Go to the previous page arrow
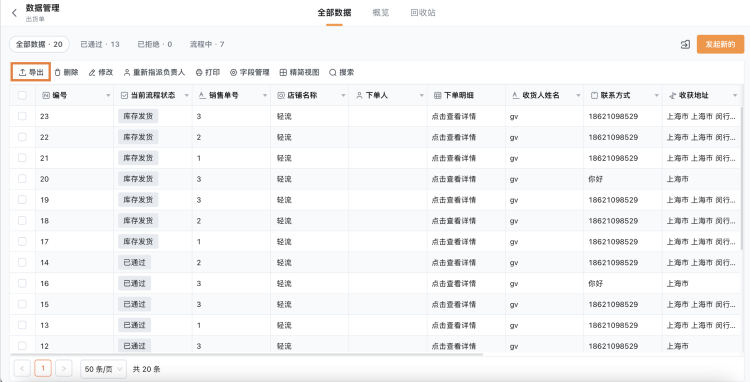This screenshot has height=382, width=750. click(x=22, y=369)
